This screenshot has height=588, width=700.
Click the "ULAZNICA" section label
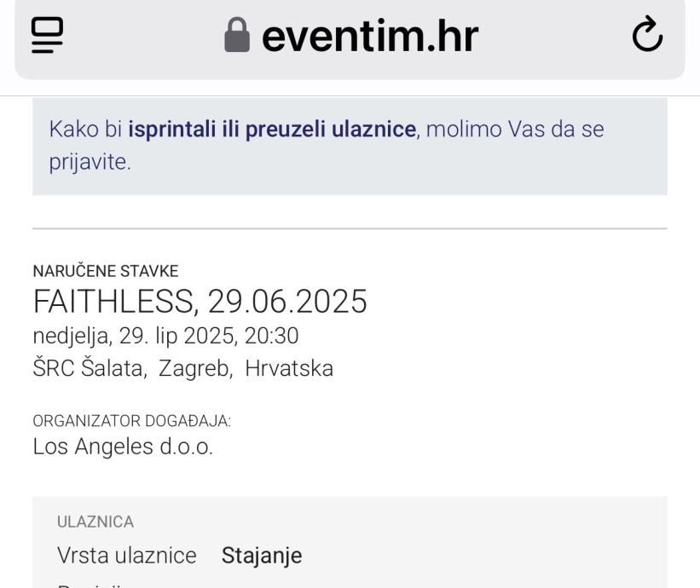94,522
